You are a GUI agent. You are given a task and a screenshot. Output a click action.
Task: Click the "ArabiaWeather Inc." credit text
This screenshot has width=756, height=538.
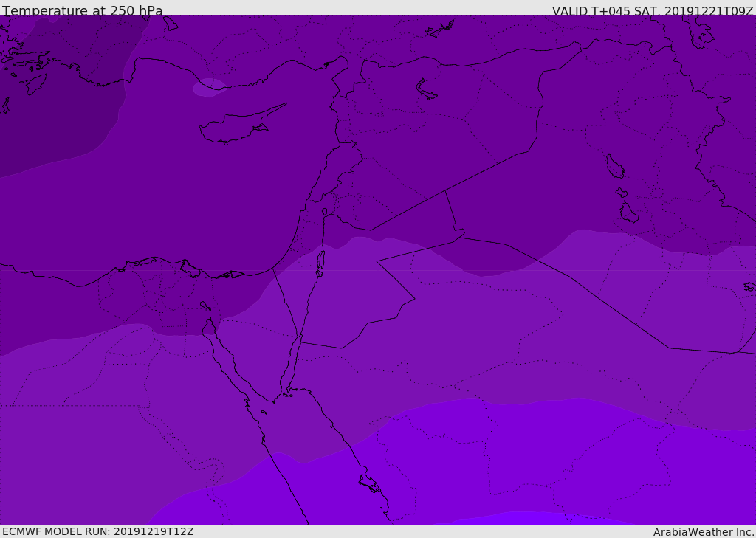click(x=704, y=532)
